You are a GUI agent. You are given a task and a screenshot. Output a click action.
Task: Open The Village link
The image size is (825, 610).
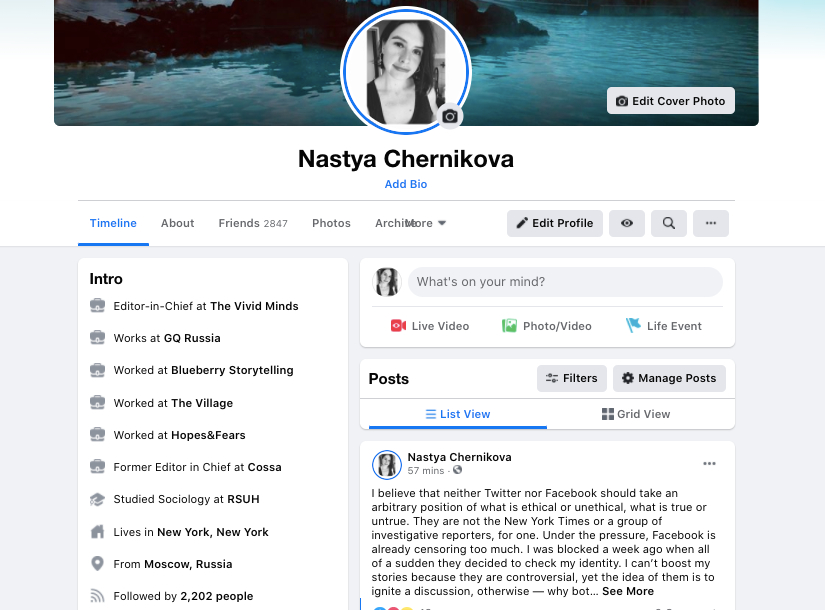[202, 403]
